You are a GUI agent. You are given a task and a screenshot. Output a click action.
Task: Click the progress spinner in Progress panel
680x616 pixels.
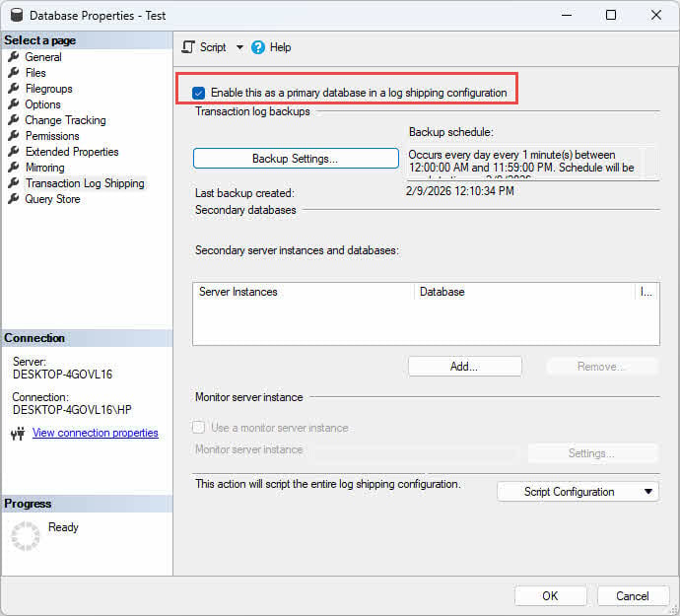[26, 536]
